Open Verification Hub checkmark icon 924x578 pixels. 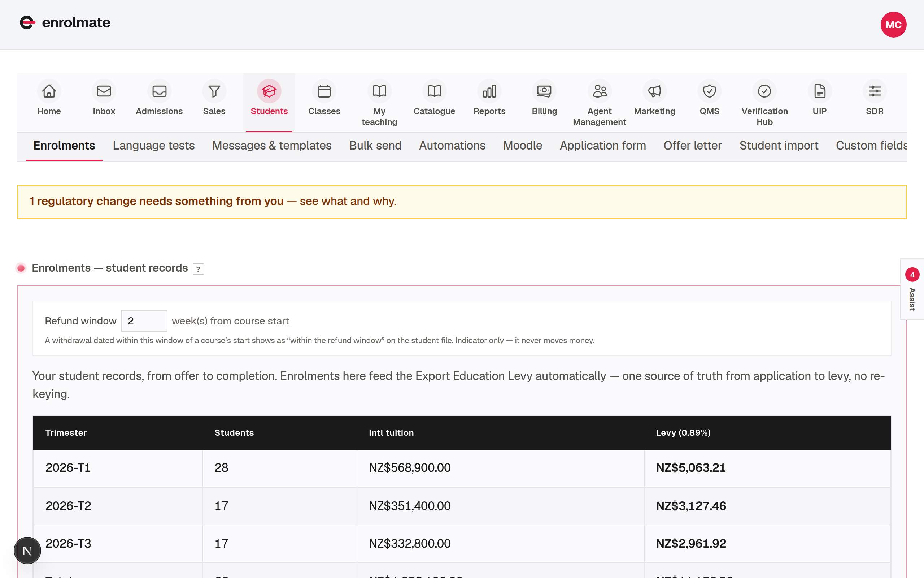click(x=764, y=91)
